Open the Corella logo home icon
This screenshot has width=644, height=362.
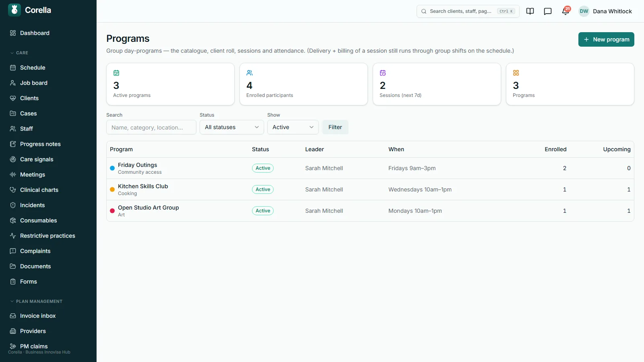[x=14, y=10]
